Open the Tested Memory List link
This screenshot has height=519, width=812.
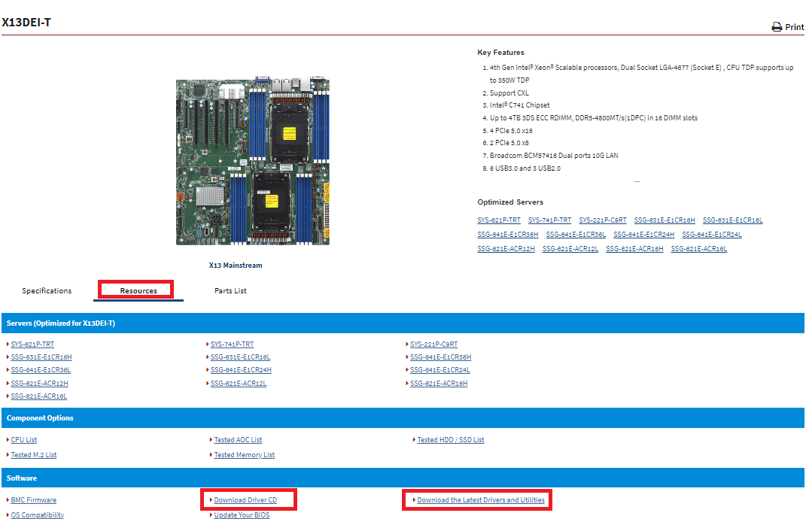click(244, 455)
